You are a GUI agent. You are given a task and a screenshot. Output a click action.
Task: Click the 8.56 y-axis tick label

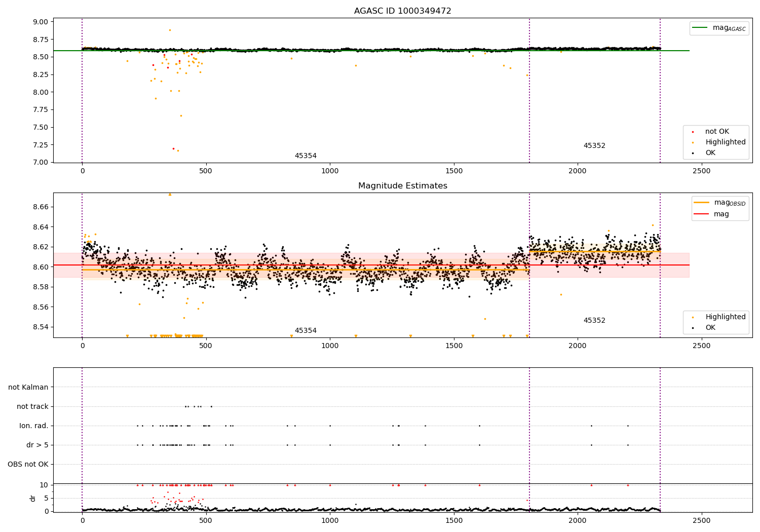(41, 307)
